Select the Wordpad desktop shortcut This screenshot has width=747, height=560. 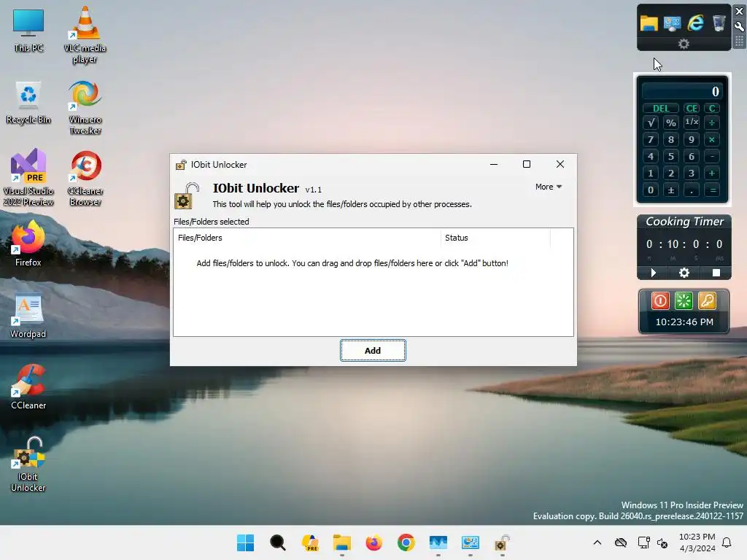pos(28,316)
